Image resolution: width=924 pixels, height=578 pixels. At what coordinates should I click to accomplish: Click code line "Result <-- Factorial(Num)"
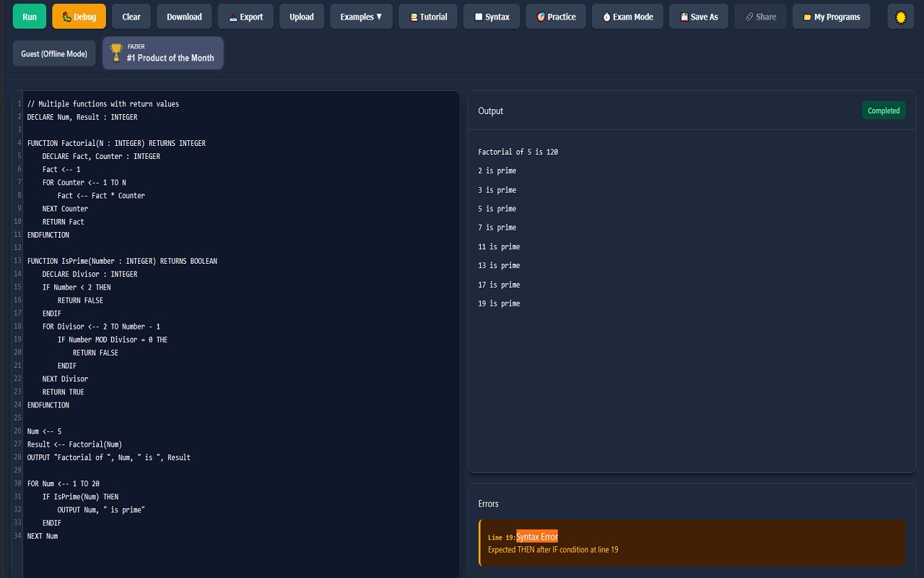[74, 444]
